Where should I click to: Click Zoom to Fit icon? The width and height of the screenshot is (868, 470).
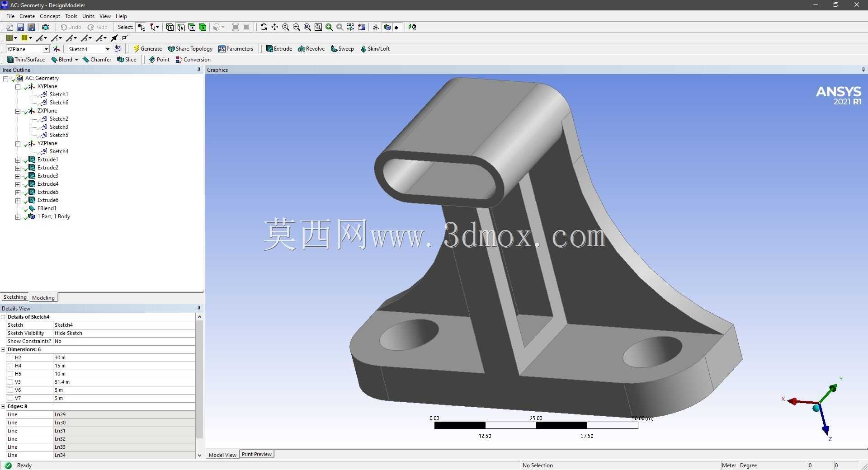click(307, 27)
